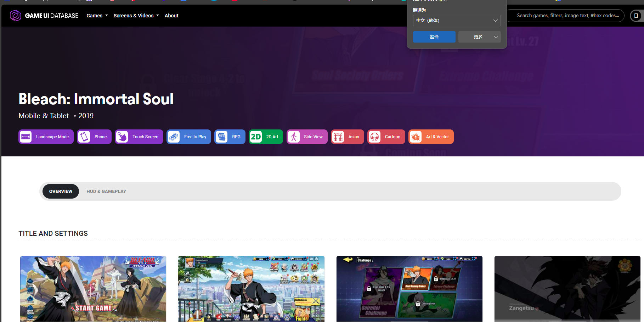Expand the Screens & Videos dropdown
Image resolution: width=644 pixels, height=322 pixels.
[x=136, y=16]
